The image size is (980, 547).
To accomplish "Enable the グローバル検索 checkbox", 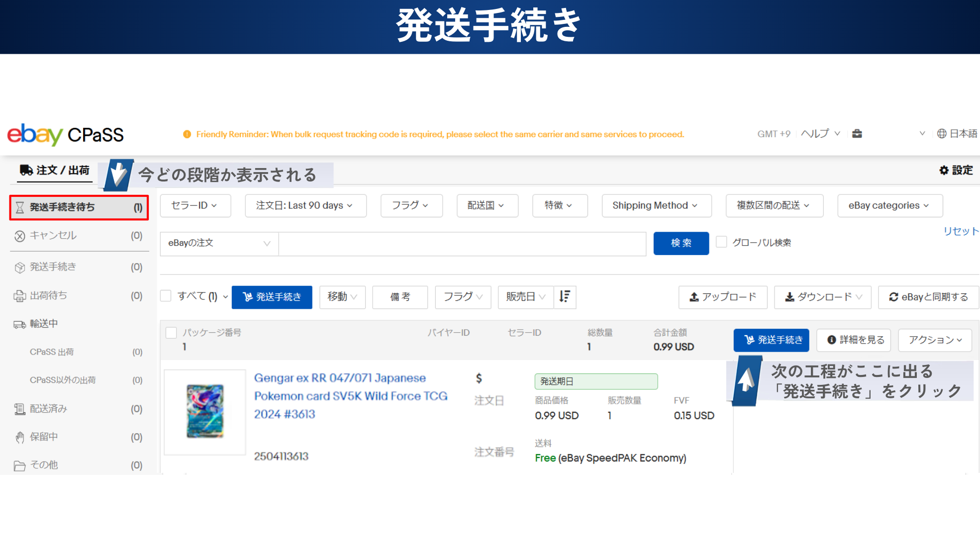I will (x=721, y=242).
